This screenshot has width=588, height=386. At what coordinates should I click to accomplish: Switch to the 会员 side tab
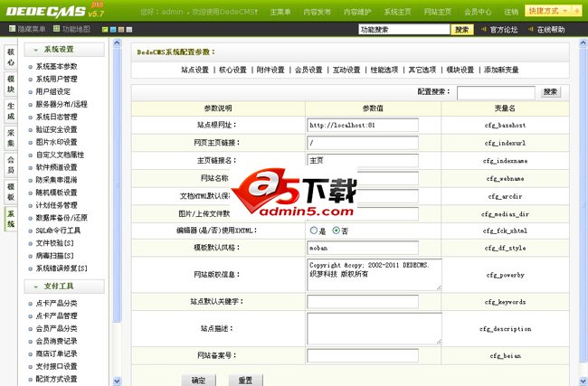coord(11,165)
